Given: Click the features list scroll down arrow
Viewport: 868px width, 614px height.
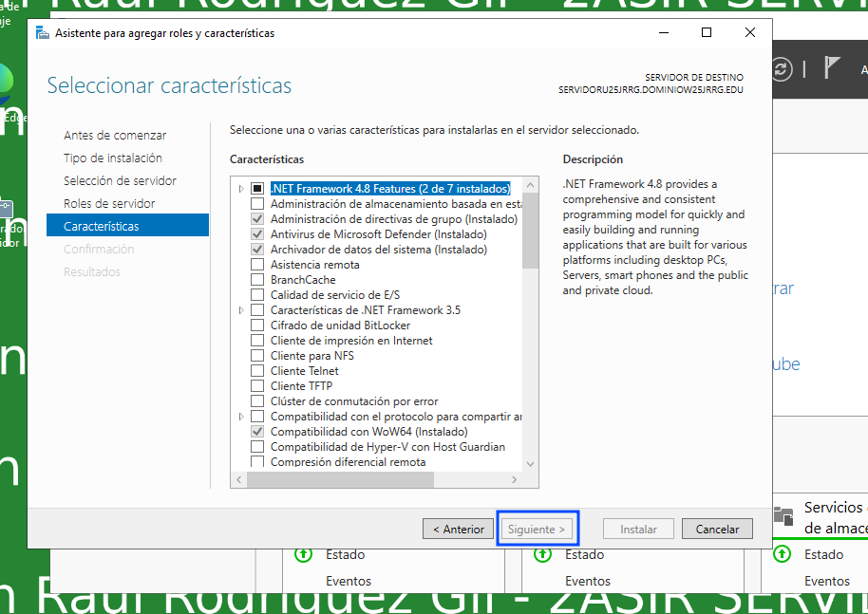Looking at the screenshot, I should 530,464.
